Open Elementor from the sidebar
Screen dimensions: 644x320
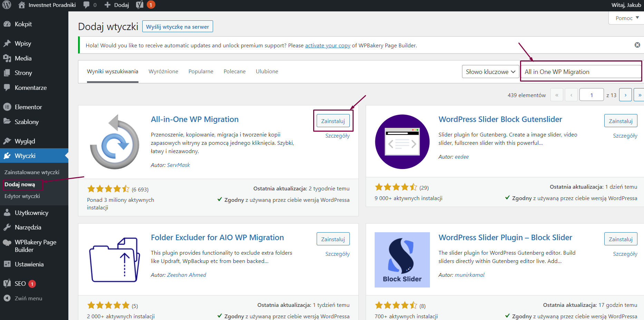(x=28, y=107)
